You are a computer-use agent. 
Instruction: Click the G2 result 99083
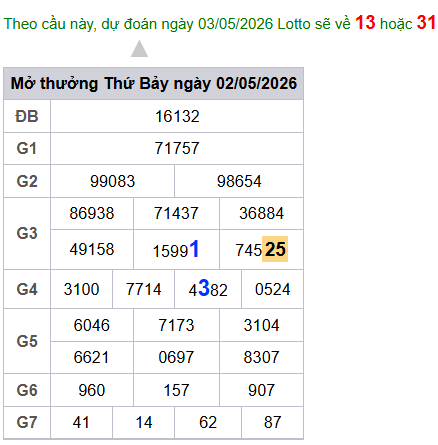(x=112, y=181)
